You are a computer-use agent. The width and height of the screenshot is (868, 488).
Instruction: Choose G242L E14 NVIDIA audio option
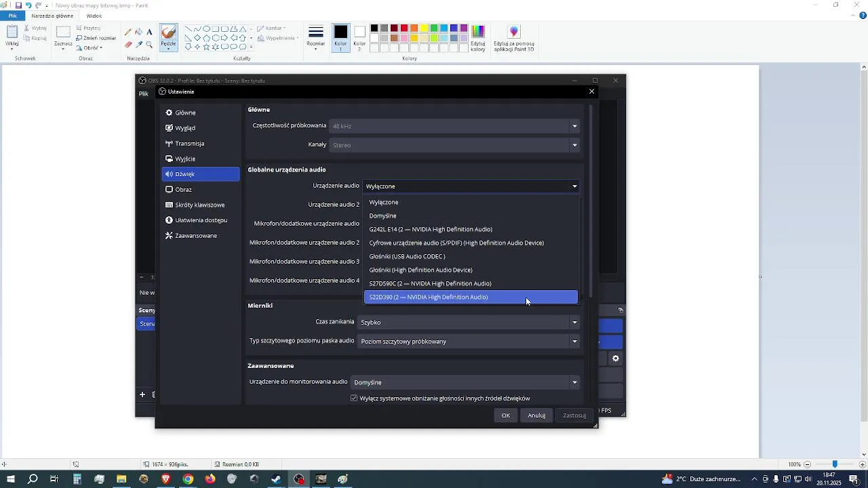tap(471, 229)
